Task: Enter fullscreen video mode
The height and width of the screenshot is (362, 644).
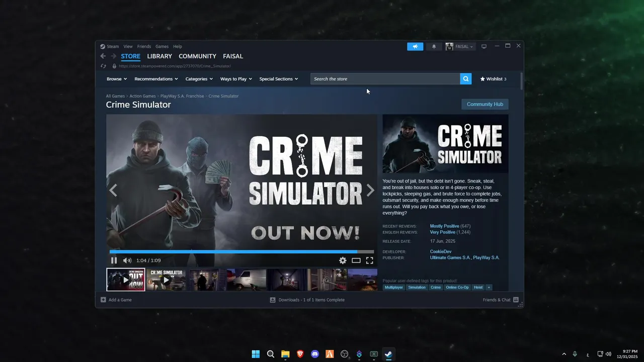Action: (x=369, y=260)
